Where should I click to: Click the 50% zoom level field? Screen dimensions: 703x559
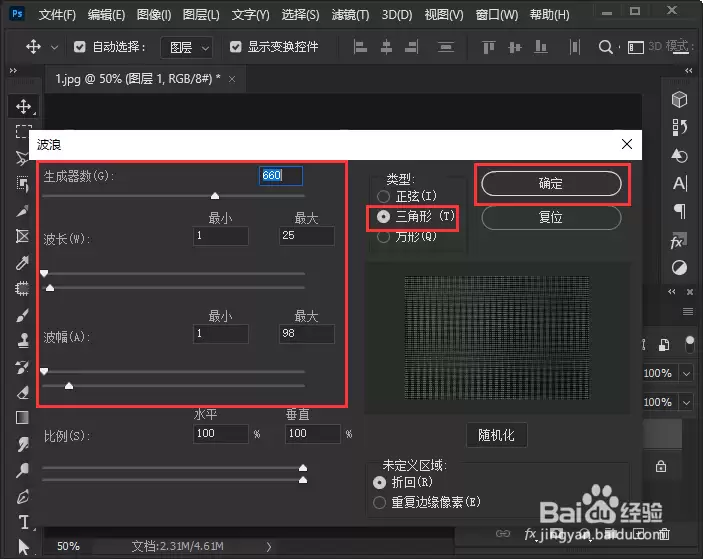[x=68, y=546]
